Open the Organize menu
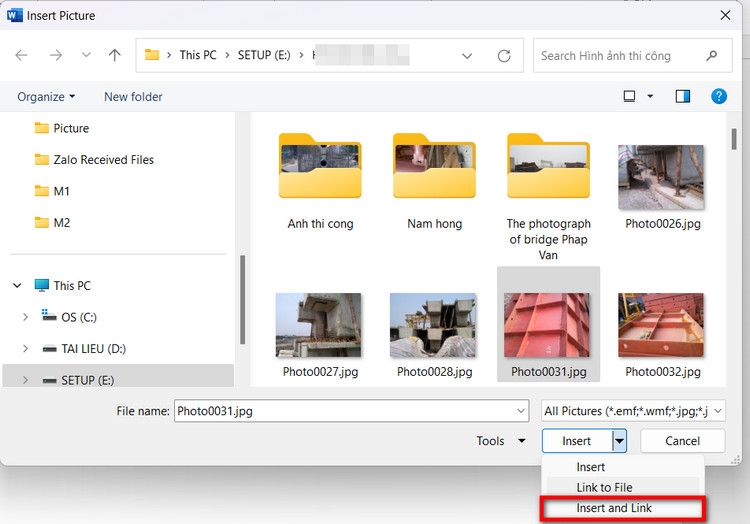The width and height of the screenshot is (750, 524). pyautogui.click(x=46, y=97)
